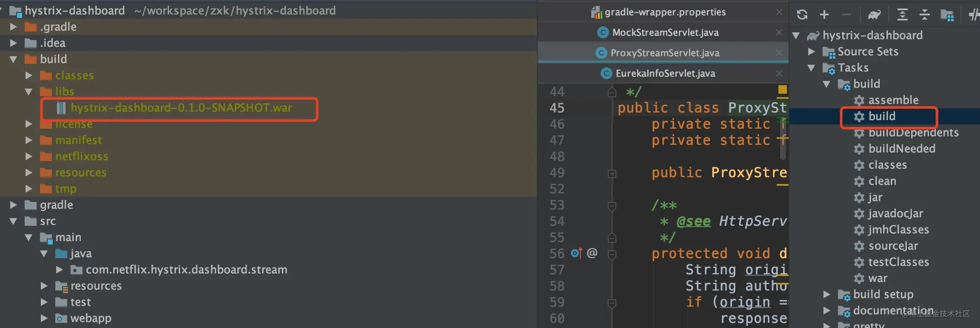
Task: Close the EurekaInfoServlet.java tab
Action: (x=779, y=73)
